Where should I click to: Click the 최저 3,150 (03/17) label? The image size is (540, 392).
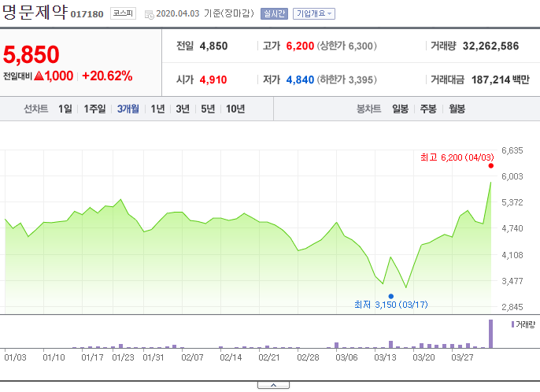[391, 305]
